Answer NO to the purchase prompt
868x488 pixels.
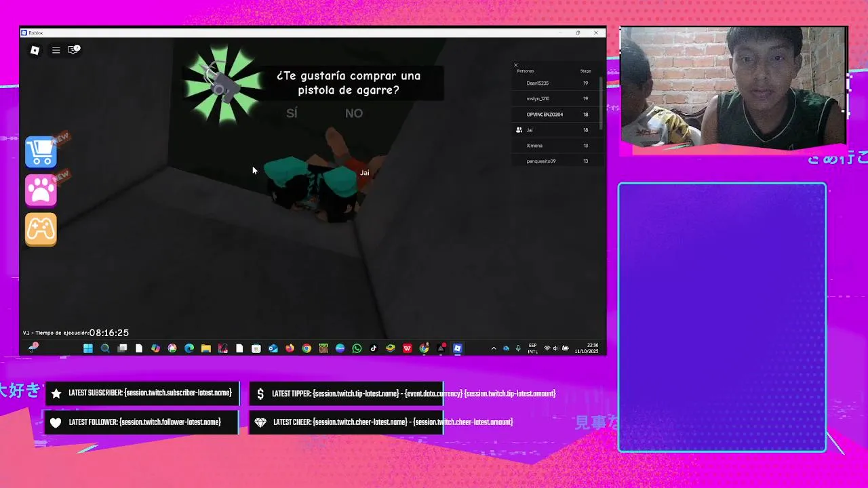354,113
